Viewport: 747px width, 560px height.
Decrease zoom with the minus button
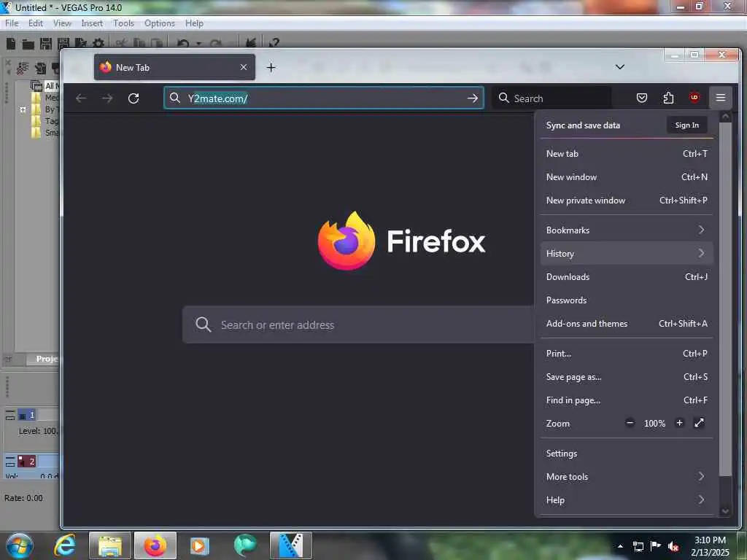pos(630,423)
